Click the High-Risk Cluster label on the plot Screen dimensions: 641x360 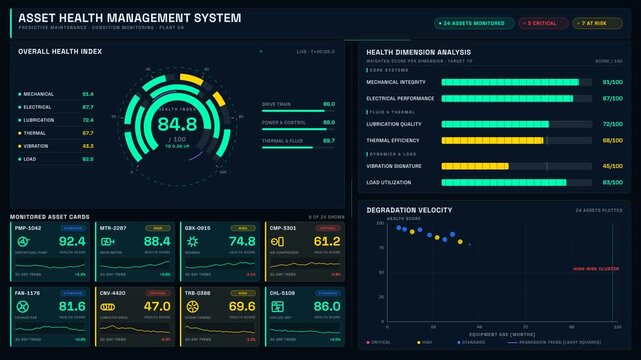click(x=596, y=269)
